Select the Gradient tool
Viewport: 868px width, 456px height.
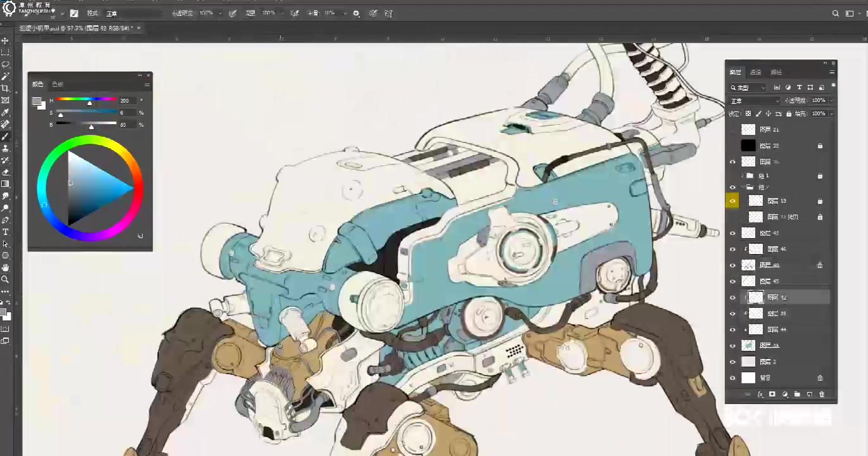[5, 184]
